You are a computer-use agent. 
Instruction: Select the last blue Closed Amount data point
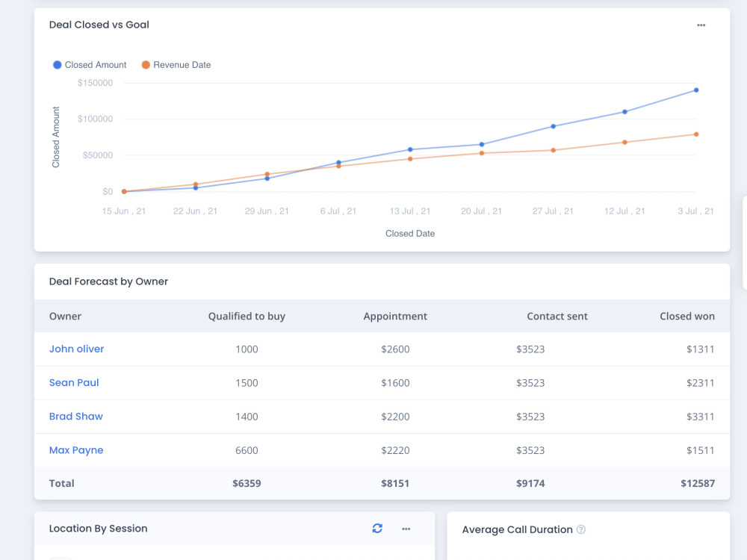tap(696, 90)
